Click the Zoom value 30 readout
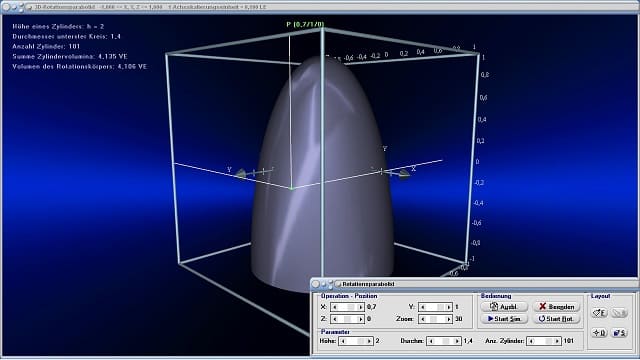Image resolution: width=640 pixels, height=360 pixels. coord(458,319)
